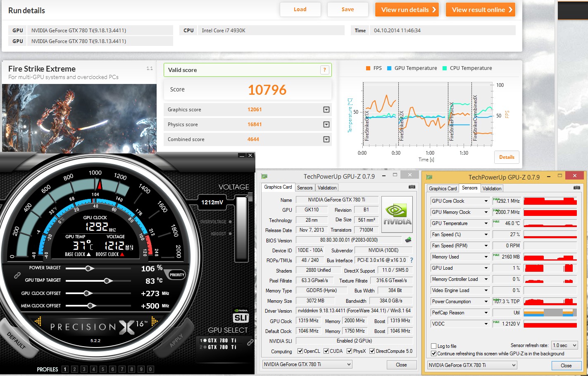Viewport: 588px width, 376px height.
Task: Click the GPU-Z app icon in left title bar
Action: tap(264, 176)
